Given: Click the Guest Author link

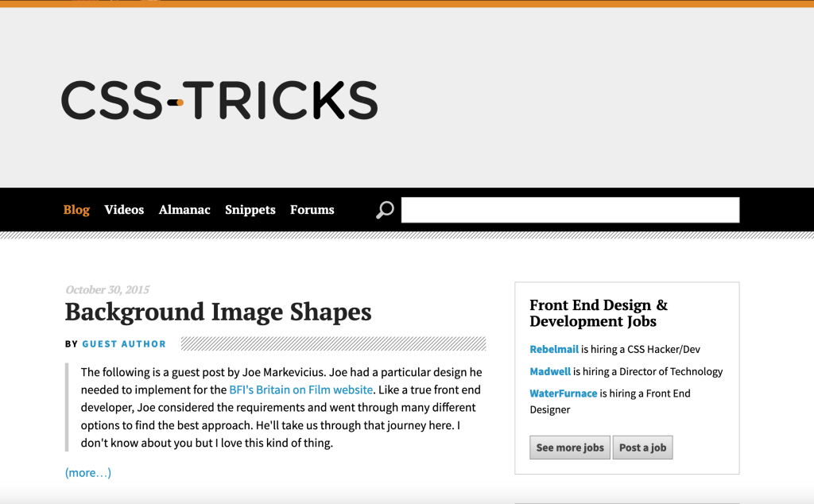Looking at the screenshot, I should (124, 343).
